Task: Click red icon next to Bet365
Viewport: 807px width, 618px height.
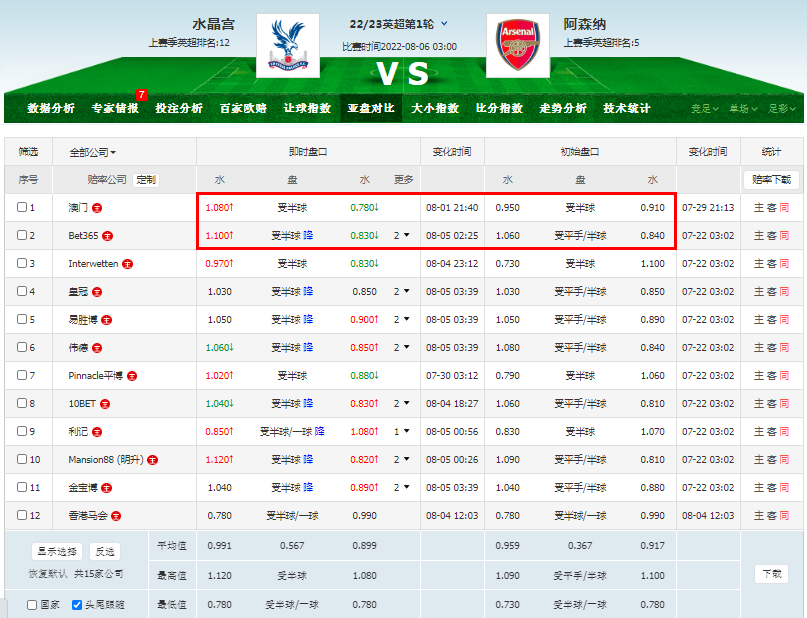Action: click(107, 236)
